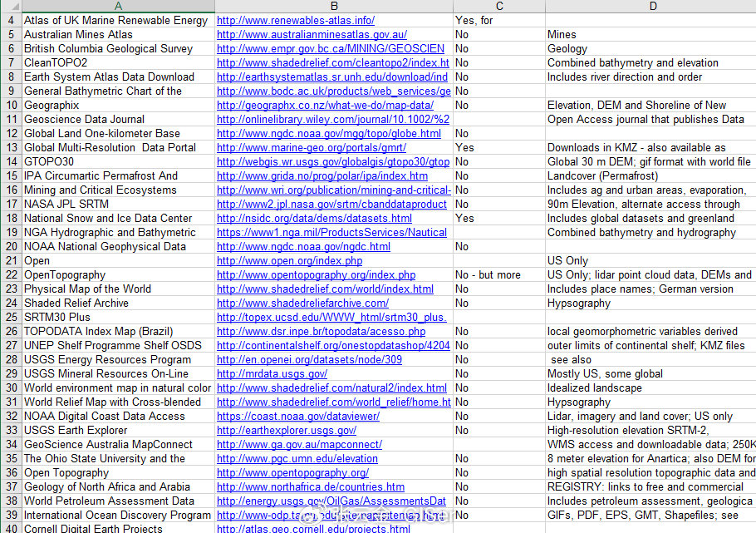Select cell 'NASA JPL SRTM'
The image size is (756, 533).
(x=118, y=205)
